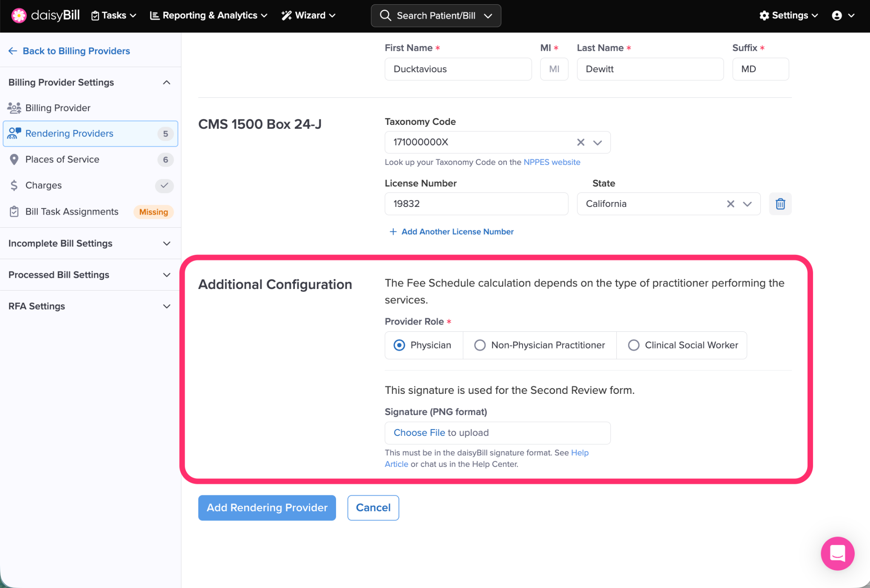Open the Reporting & Analytics menu
The height and width of the screenshot is (588, 870).
[209, 16]
